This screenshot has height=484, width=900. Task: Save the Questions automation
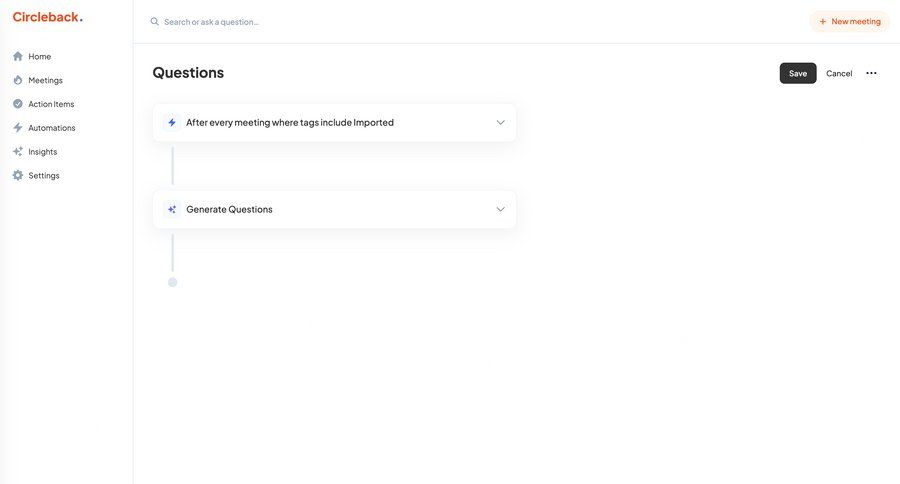(797, 73)
